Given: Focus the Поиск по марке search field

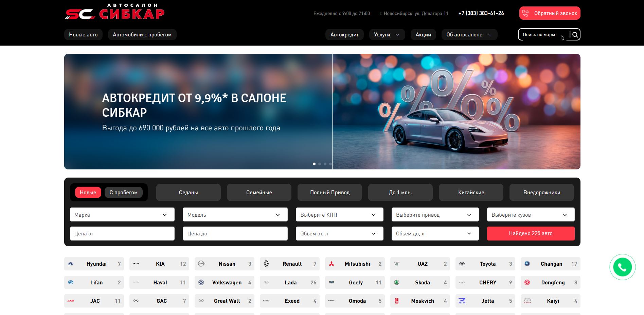Looking at the screenshot, I should point(543,34).
